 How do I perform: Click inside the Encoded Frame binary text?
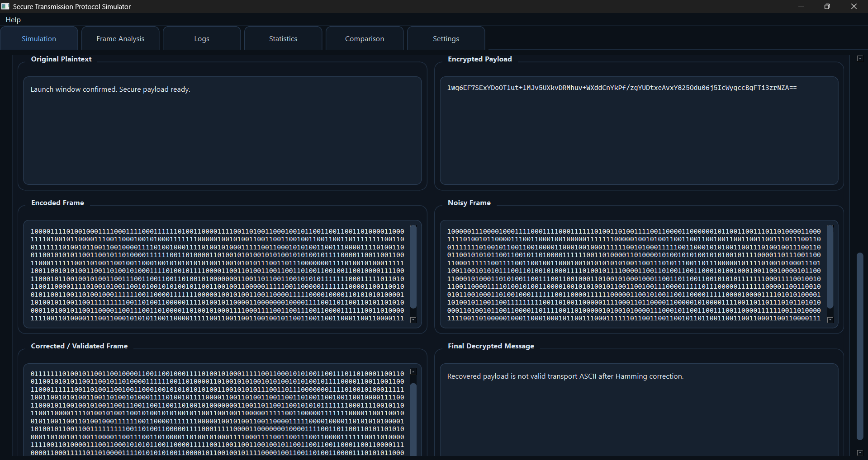[217, 275]
